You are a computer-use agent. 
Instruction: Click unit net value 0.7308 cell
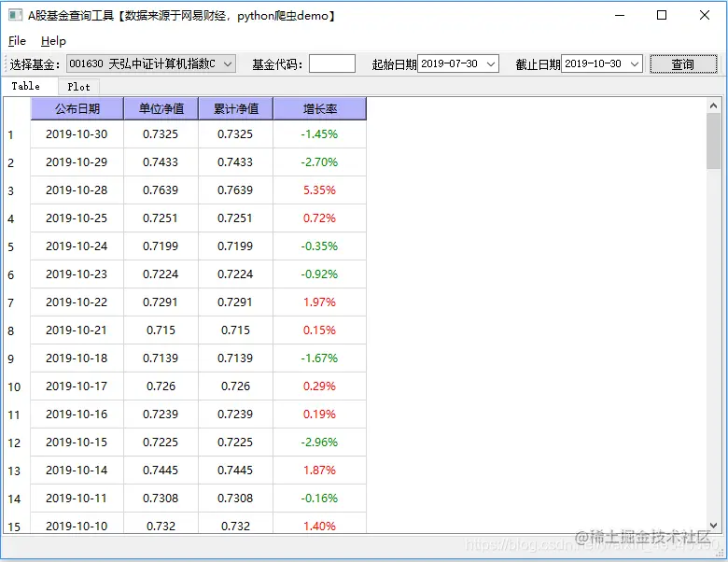tap(161, 499)
